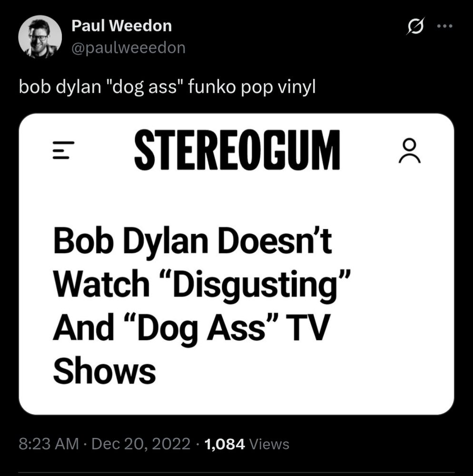Open the three-dot more options menu
Image resolution: width=473 pixels, height=476 pixels.
pos(444,26)
